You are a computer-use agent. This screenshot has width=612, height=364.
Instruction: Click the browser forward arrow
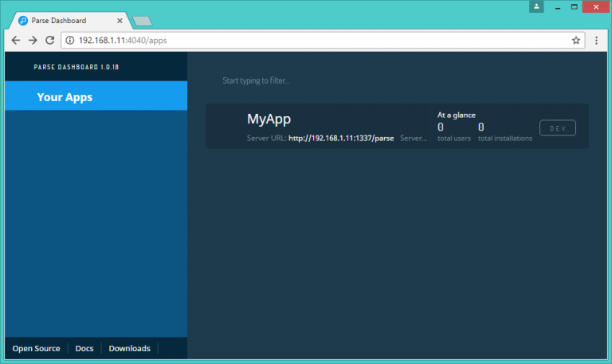pos(33,40)
